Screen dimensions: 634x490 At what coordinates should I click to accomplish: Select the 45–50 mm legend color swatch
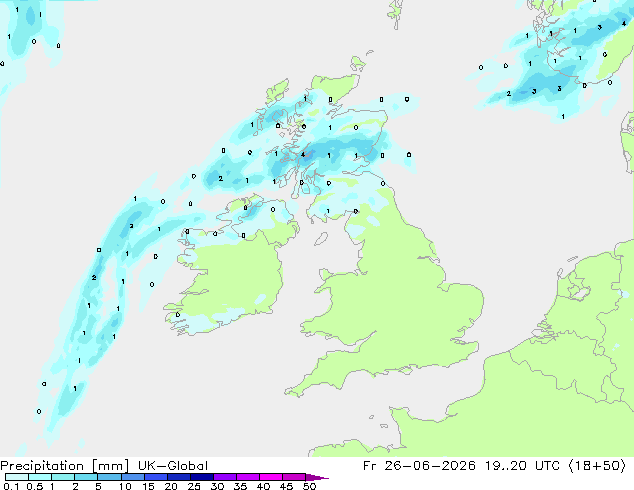(x=294, y=477)
